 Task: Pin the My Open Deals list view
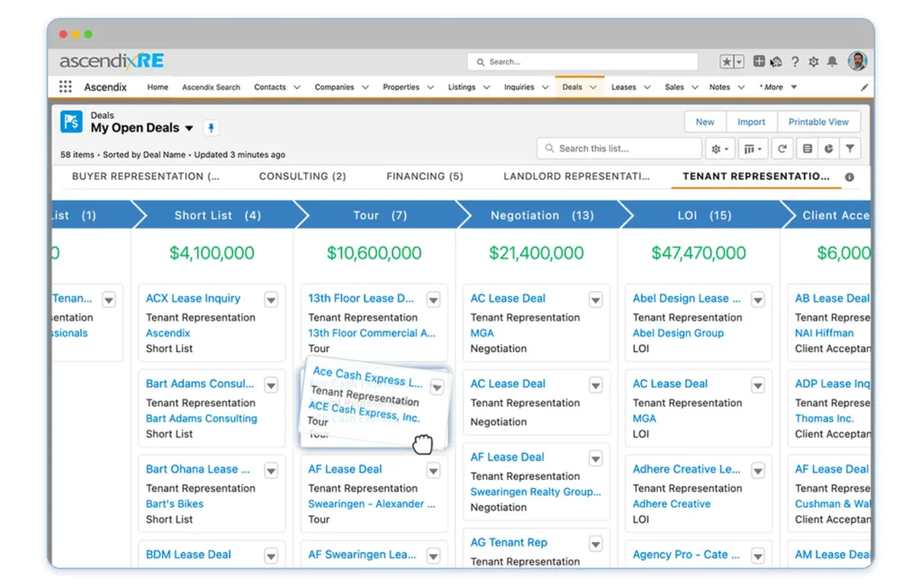click(210, 128)
